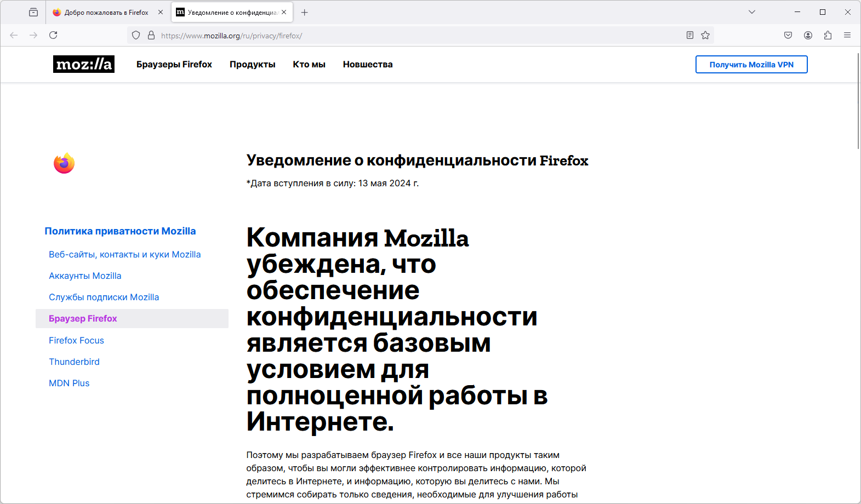861x504 pixels.
Task: Select the 'Уведомление о конфиденциальности' tab
Action: pos(232,12)
